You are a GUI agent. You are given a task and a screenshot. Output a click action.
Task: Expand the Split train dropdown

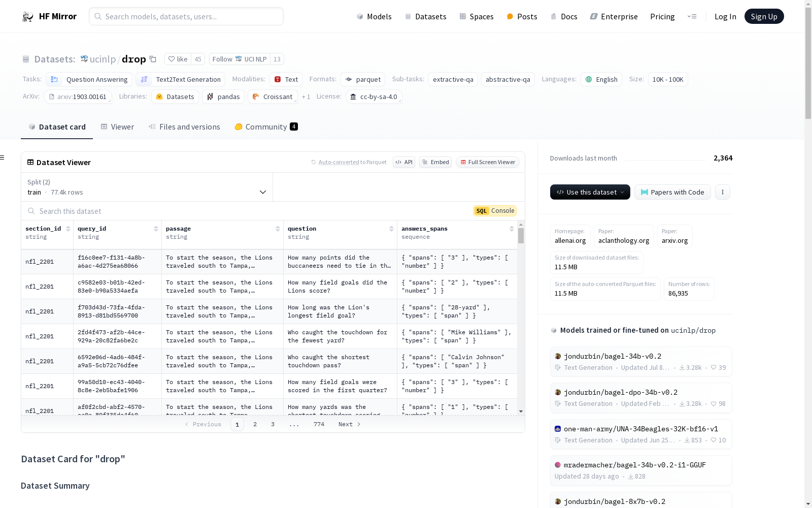coord(147,187)
